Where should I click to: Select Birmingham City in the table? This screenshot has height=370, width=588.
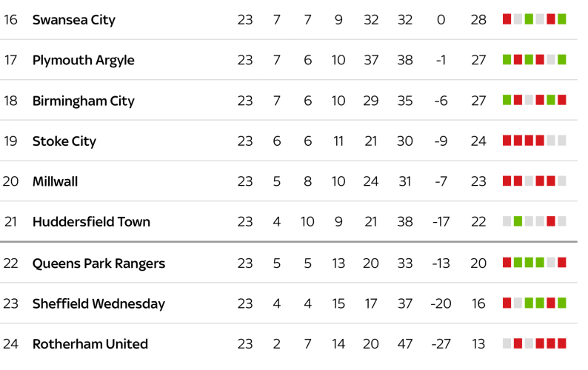click(84, 101)
